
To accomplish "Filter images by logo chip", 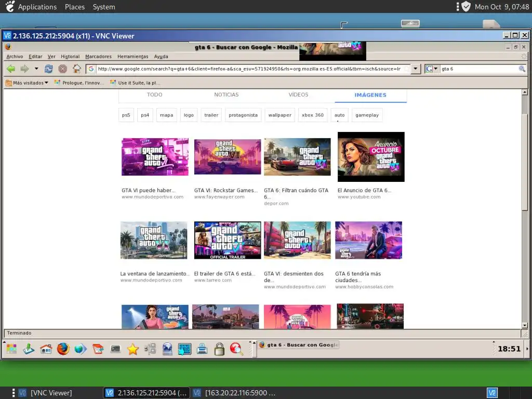I will (x=189, y=115).
